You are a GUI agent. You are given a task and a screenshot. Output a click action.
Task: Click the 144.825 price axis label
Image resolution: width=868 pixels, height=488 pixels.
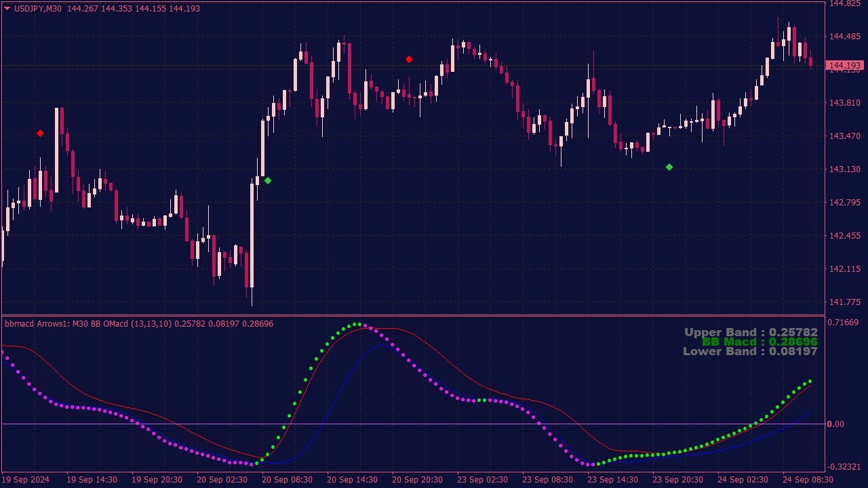tap(844, 3)
